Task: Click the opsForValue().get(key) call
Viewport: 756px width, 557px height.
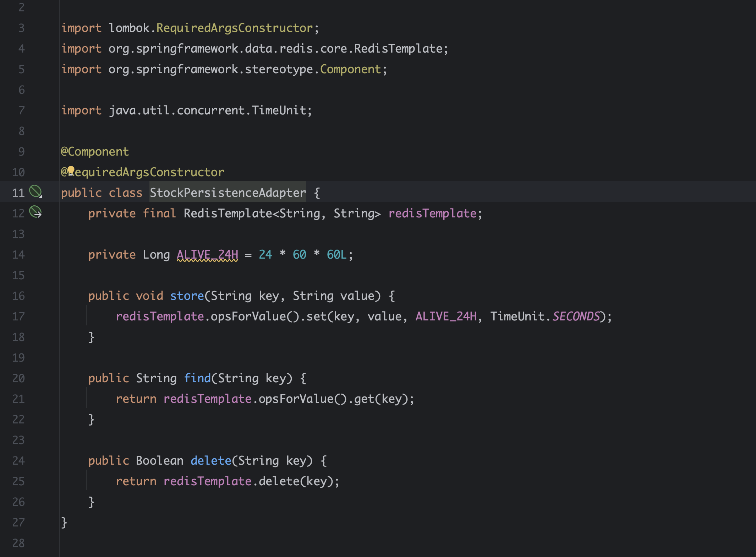Action: (334, 399)
